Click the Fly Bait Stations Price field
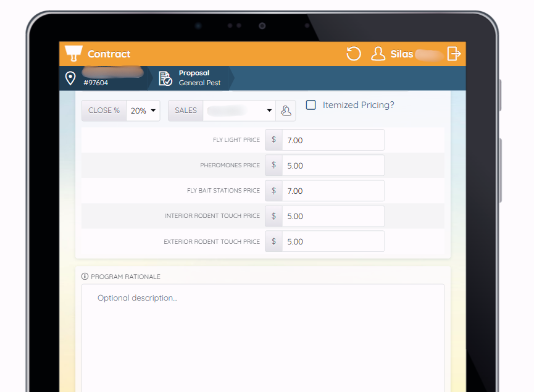The height and width of the screenshot is (392, 534). coord(333,191)
